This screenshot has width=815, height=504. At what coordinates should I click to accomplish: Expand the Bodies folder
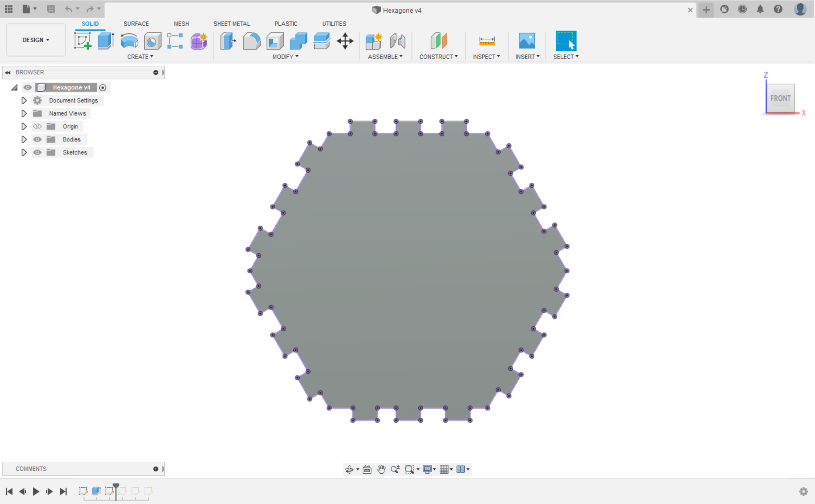[24, 139]
